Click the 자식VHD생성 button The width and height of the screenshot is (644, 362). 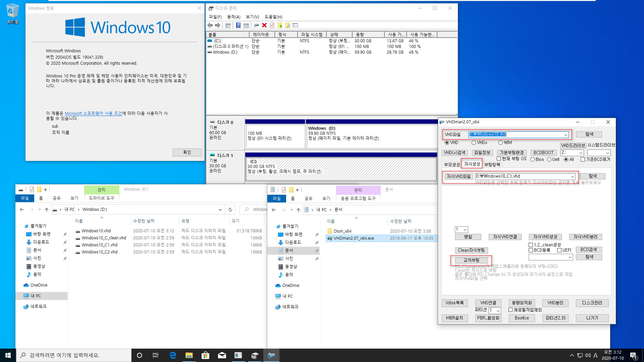pyautogui.click(x=545, y=237)
